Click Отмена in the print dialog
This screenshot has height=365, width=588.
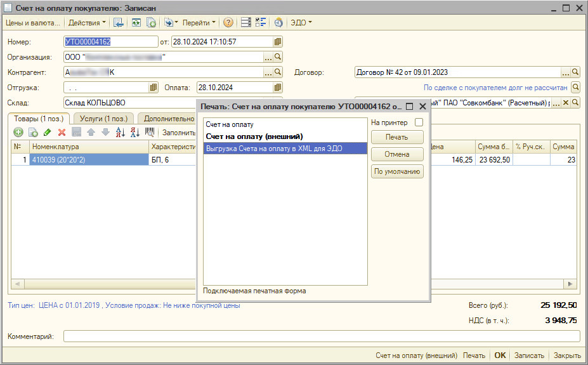point(397,154)
